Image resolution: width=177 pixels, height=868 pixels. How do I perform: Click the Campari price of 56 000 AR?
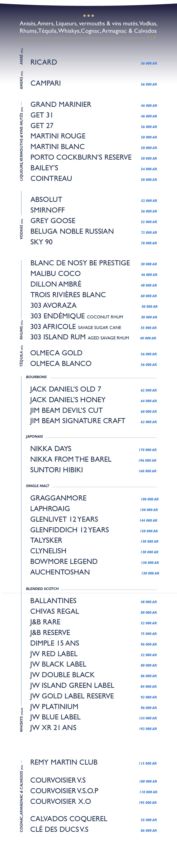pyautogui.click(x=149, y=85)
